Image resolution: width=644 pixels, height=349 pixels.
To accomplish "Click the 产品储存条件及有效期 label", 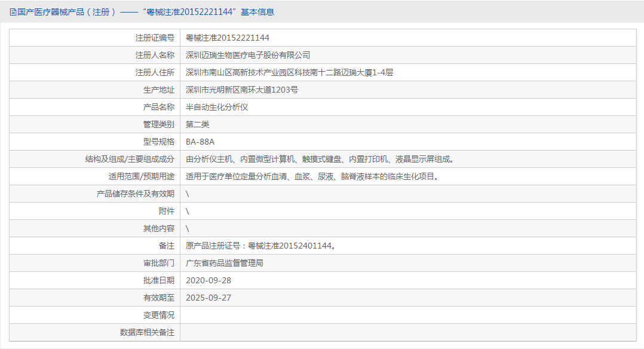I will [136, 194].
